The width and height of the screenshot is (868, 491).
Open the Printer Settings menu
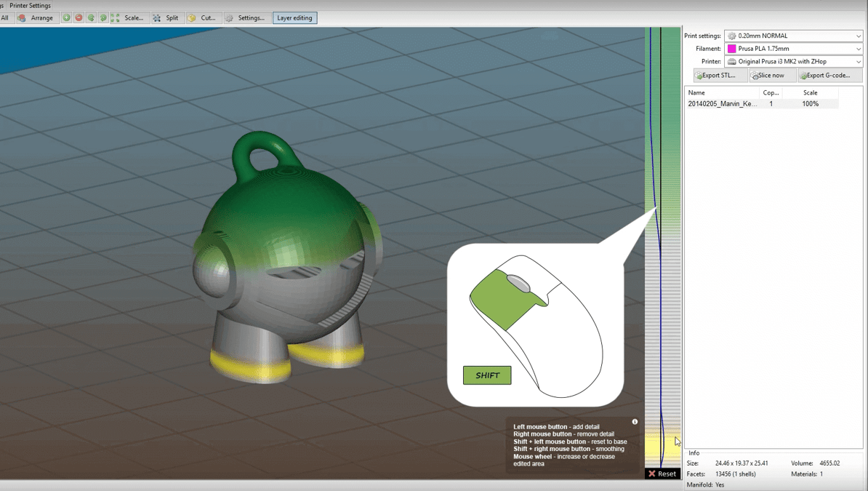pyautogui.click(x=30, y=5)
